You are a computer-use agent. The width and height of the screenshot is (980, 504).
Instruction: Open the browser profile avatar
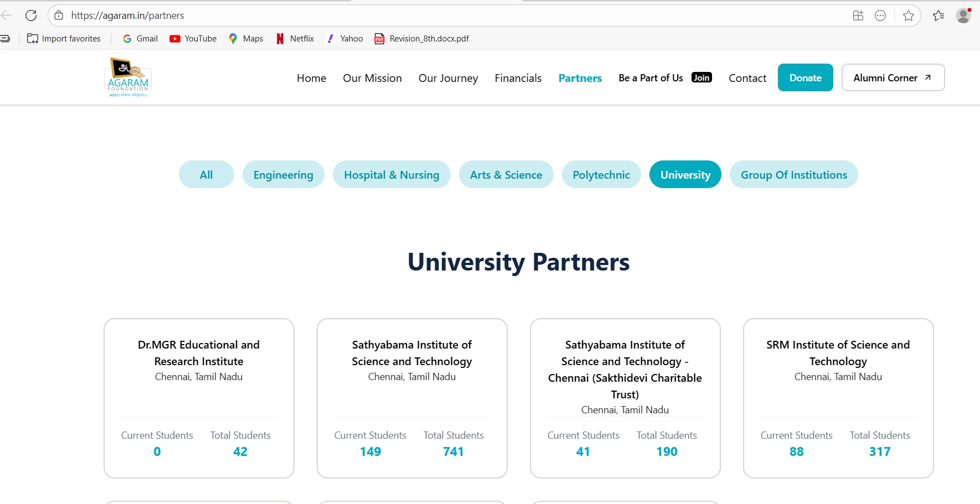pyautogui.click(x=963, y=15)
